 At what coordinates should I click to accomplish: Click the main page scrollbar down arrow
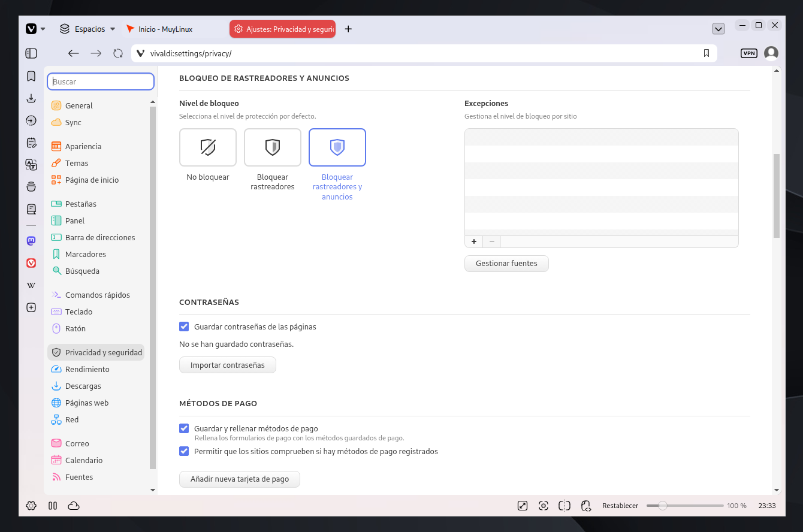coord(777,491)
